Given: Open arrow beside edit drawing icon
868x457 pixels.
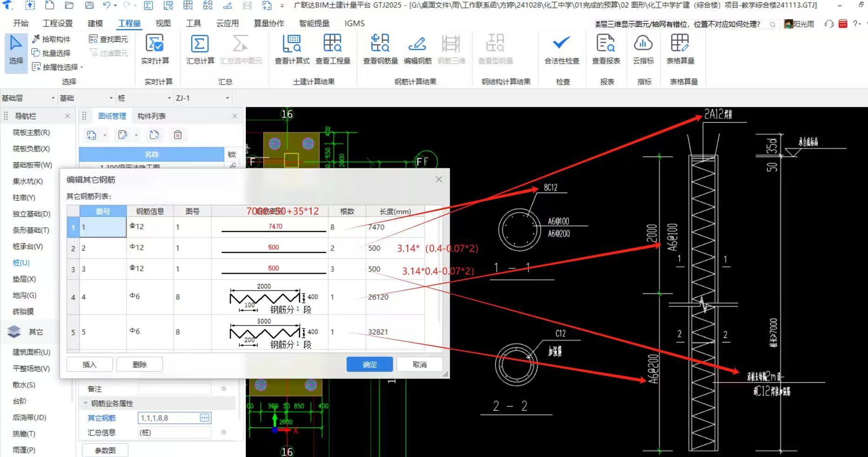Looking at the screenshot, I should point(136,135).
